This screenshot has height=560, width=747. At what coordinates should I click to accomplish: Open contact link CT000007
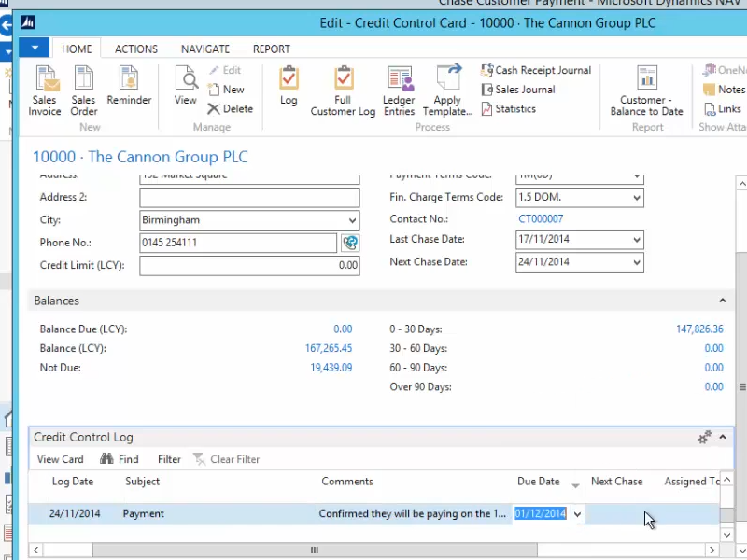pos(541,219)
